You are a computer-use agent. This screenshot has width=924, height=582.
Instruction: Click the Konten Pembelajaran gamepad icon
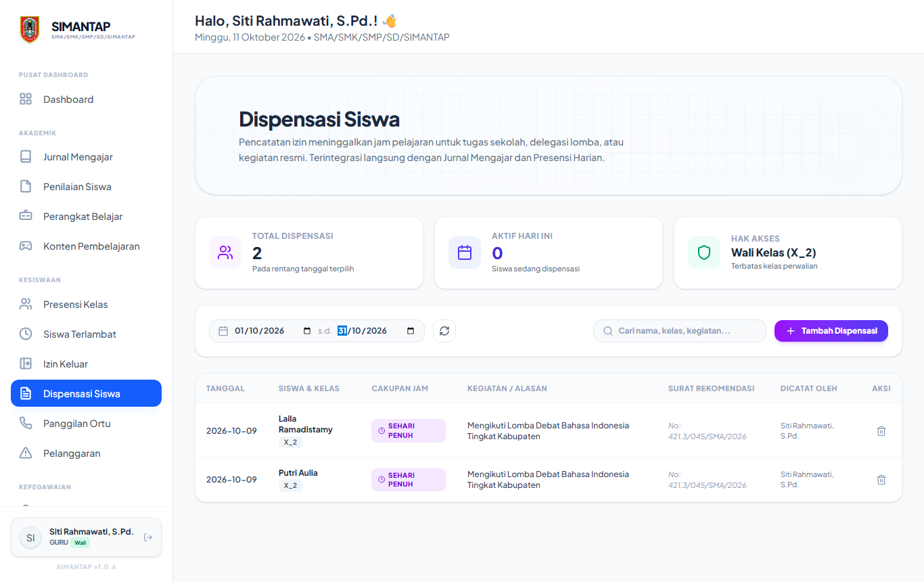coord(26,246)
